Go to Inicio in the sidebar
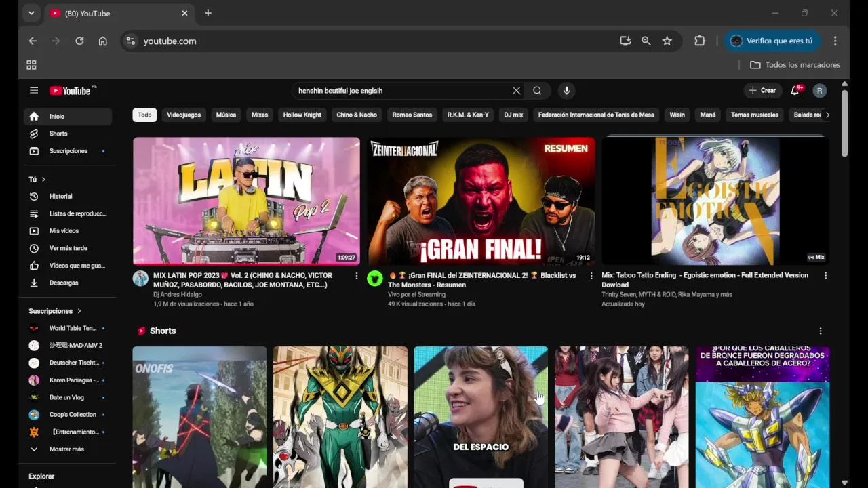Viewport: 868px width, 488px height. (68, 117)
